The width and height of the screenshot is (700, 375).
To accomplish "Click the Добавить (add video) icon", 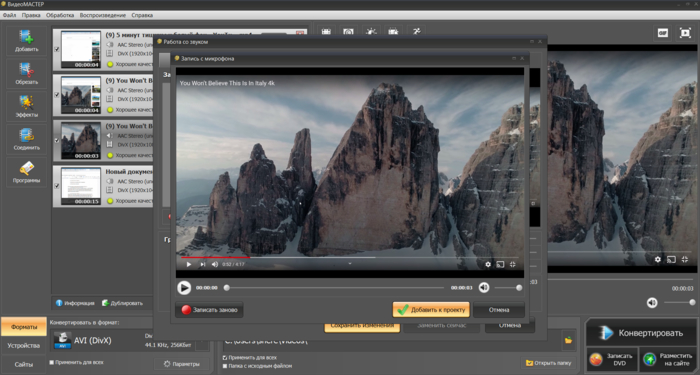I will coord(26,41).
